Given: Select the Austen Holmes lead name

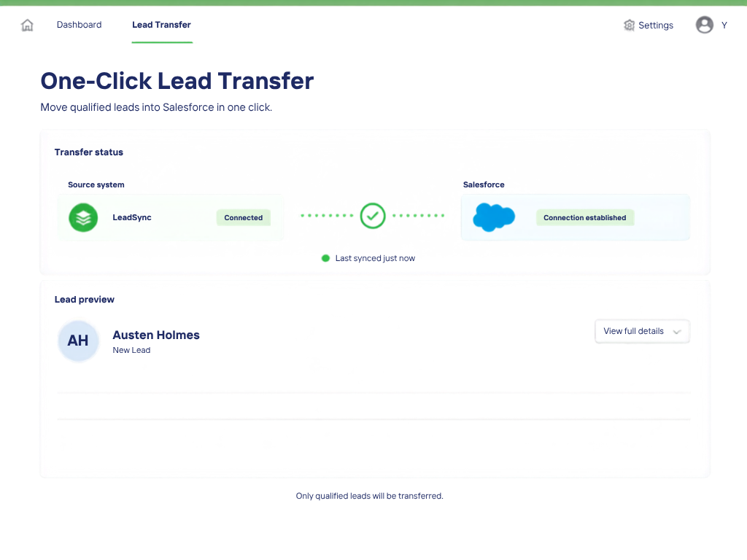Looking at the screenshot, I should [x=156, y=335].
